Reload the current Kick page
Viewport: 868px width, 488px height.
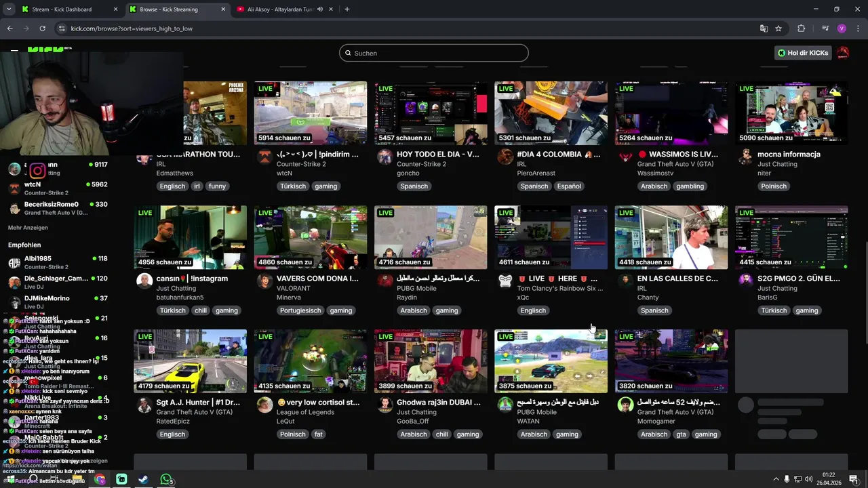(42, 28)
